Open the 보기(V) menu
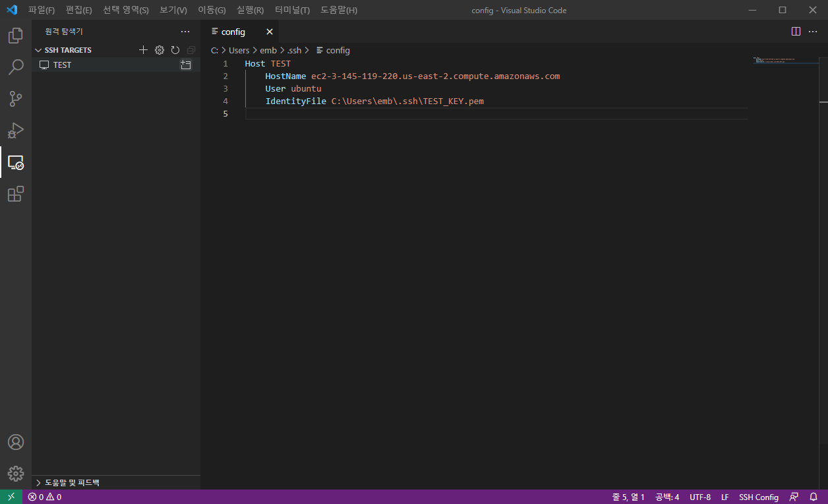This screenshot has height=504, width=828. (x=173, y=10)
